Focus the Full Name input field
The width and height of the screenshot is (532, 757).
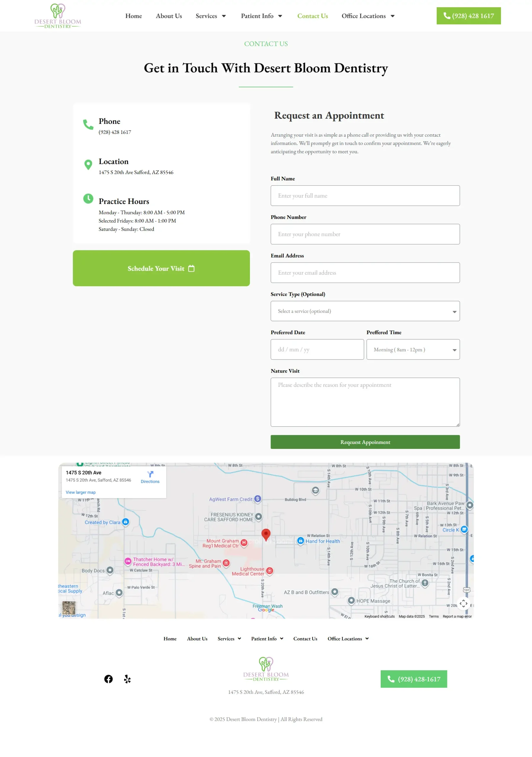365,195
